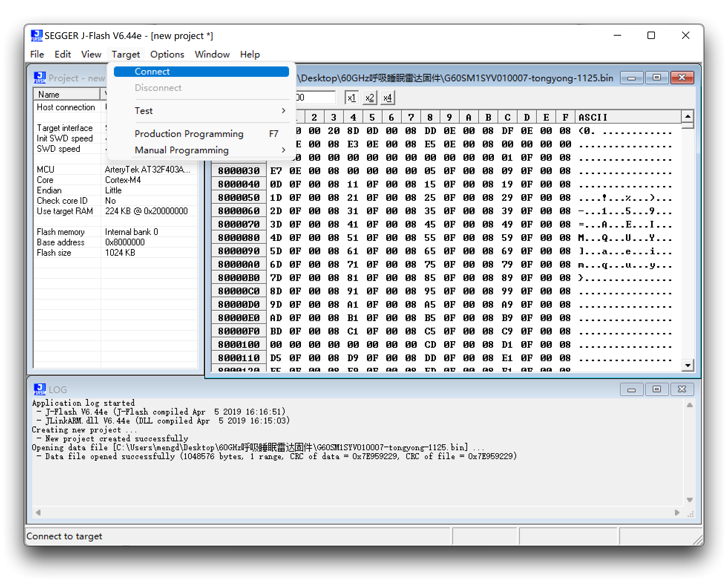Click the Project panel J-Flash icon
Screen dimensions: 728x582
40,78
